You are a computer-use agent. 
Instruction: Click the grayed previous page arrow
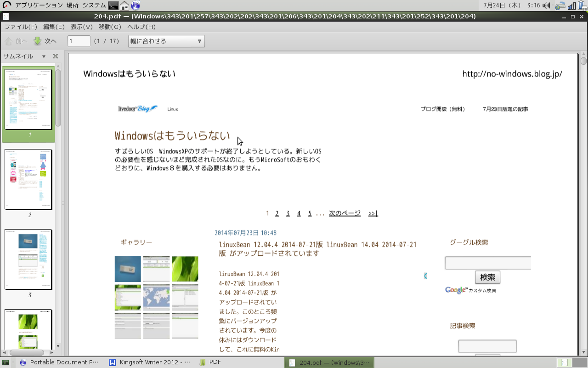(9, 41)
